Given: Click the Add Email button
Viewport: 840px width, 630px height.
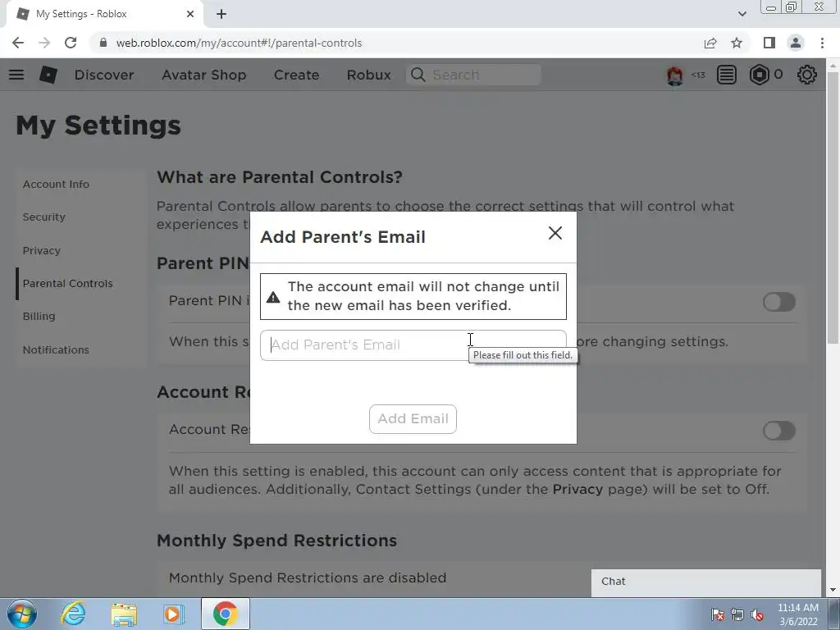Looking at the screenshot, I should coord(413,419).
